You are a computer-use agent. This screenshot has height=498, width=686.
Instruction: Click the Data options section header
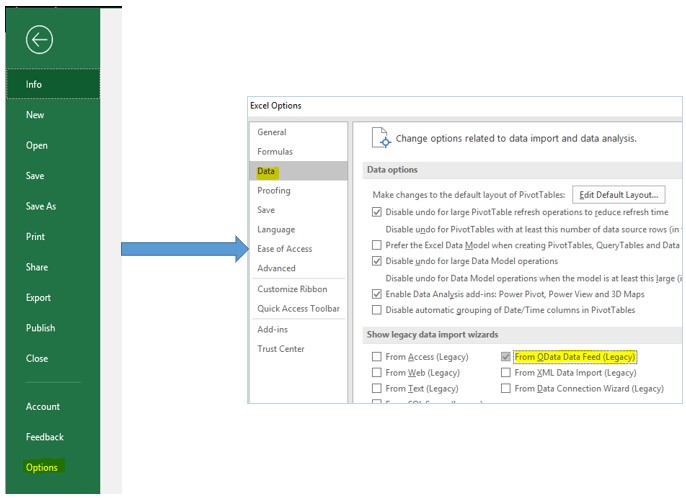click(392, 170)
